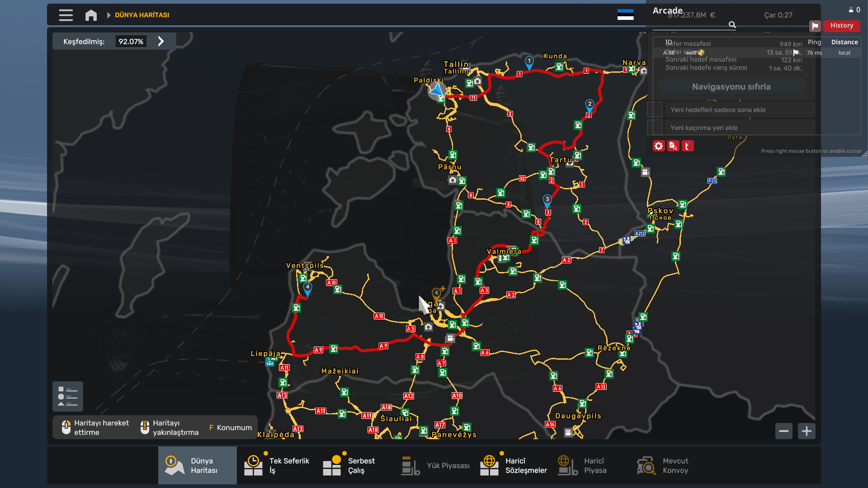Select waypoint marker 2 on map
Viewport: 868px width, 488px height.
pyautogui.click(x=590, y=105)
